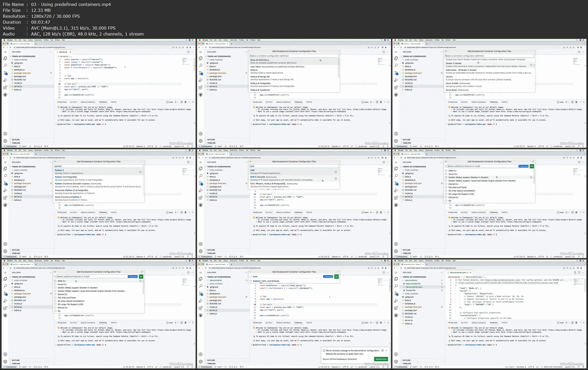Viewport: 588px width, 370px height.
Task: Open terminal profile dropdown in devcontainer.json window
Action: tap(569, 323)
